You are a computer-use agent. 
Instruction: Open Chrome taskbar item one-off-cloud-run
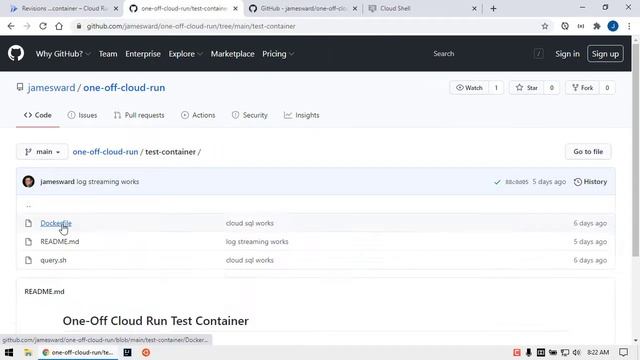point(78,352)
